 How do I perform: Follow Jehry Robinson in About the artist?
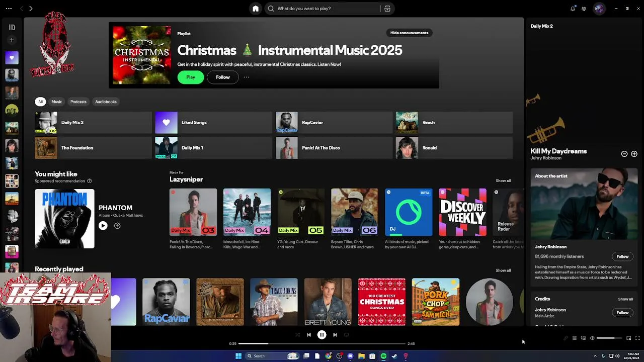622,257
